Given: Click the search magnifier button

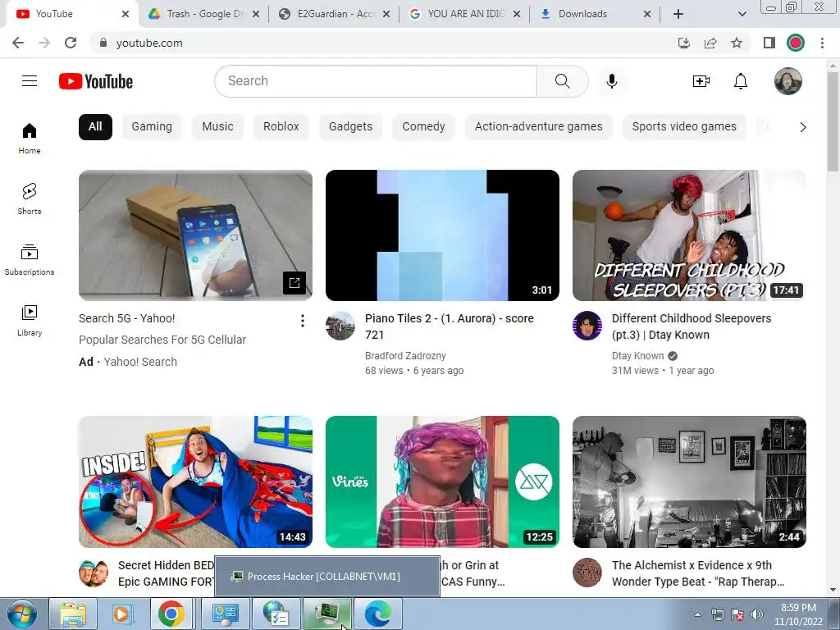Looking at the screenshot, I should pos(563,81).
